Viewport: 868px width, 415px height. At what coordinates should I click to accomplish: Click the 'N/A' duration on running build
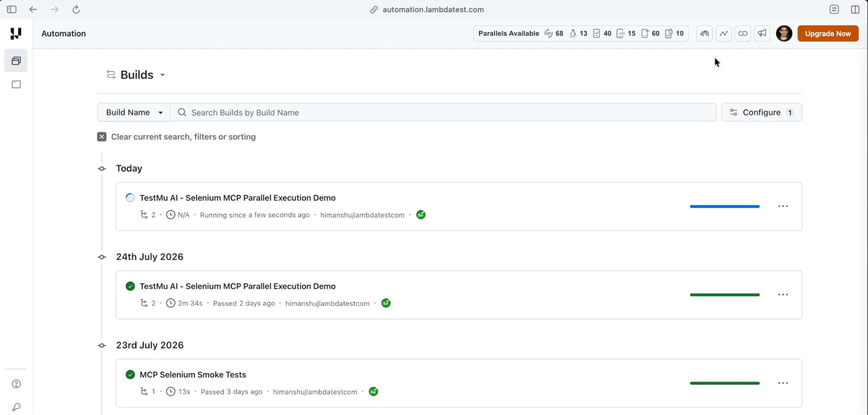183,215
